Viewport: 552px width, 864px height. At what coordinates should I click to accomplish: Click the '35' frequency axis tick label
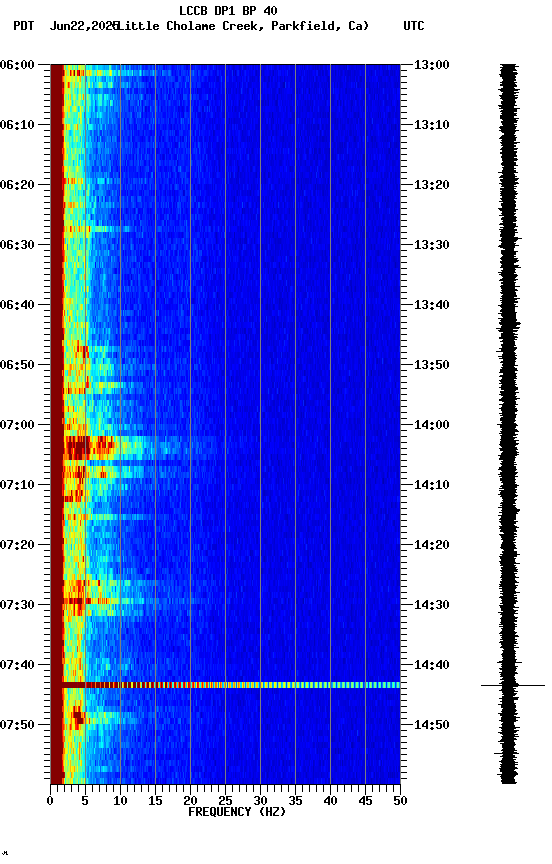(x=295, y=801)
